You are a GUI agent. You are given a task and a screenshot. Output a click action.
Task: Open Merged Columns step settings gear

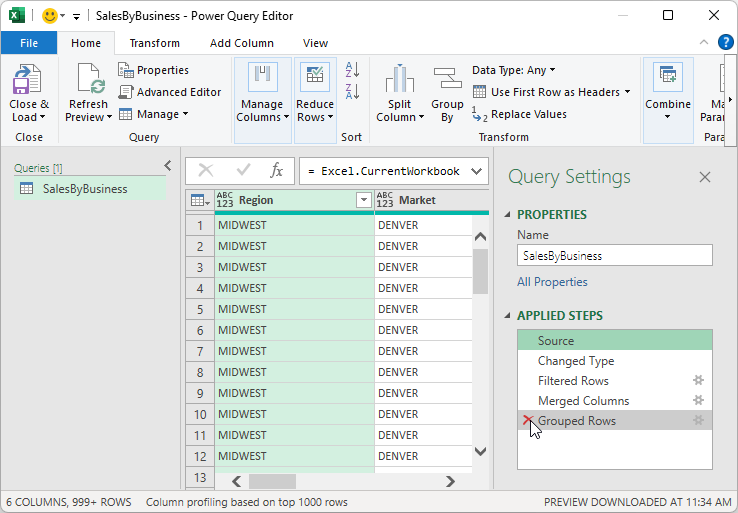[698, 401]
